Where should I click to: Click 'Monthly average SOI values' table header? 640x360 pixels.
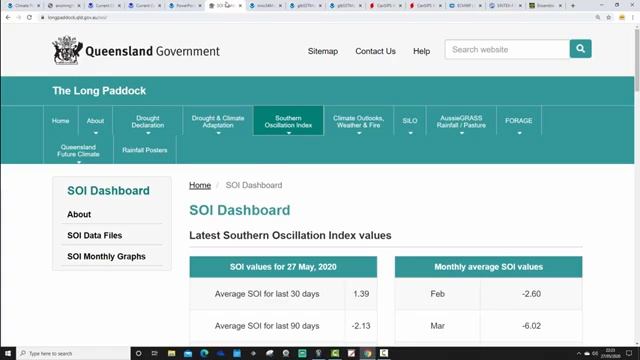(489, 267)
